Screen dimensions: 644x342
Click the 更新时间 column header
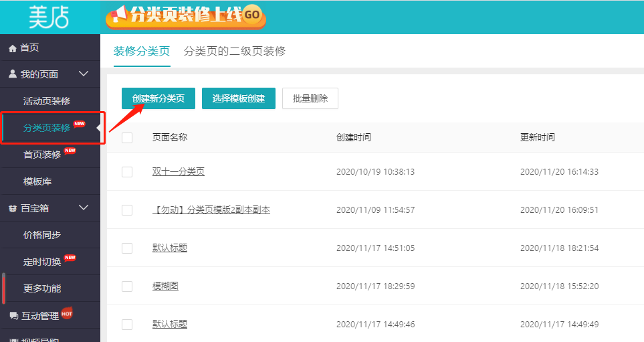537,137
